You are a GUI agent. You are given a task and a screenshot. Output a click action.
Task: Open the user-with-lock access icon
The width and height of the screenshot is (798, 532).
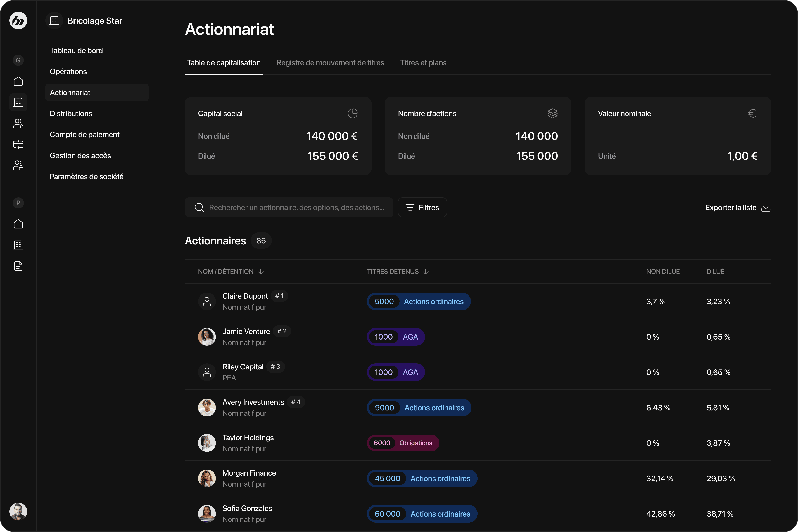(18, 165)
